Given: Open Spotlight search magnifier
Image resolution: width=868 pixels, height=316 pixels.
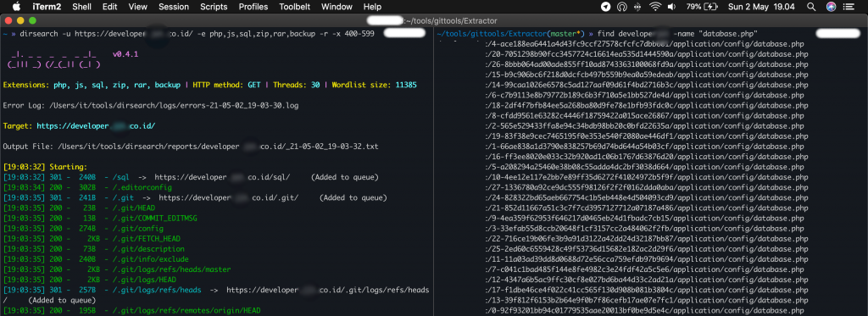Looking at the screenshot, I should [x=811, y=7].
